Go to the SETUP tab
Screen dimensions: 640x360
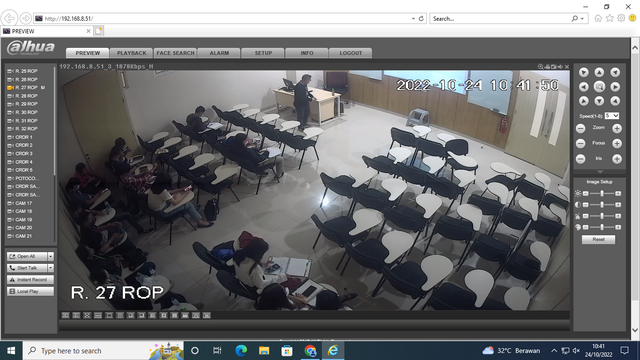(263, 53)
